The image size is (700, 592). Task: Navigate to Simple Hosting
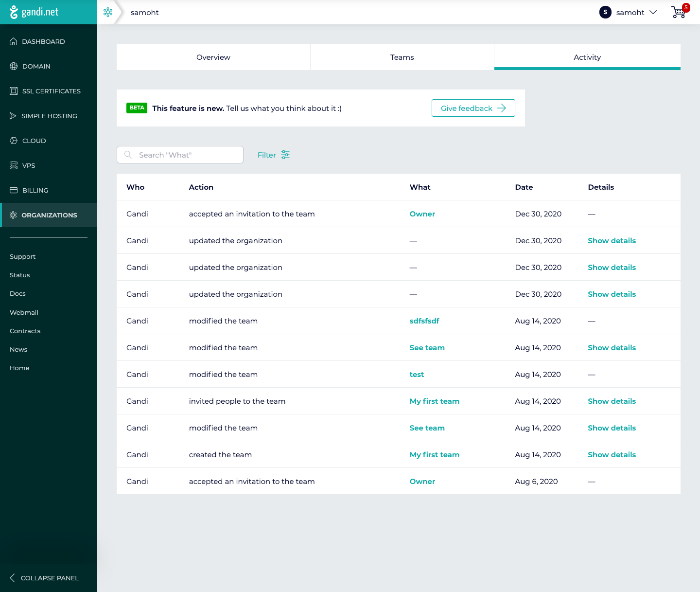pos(49,116)
